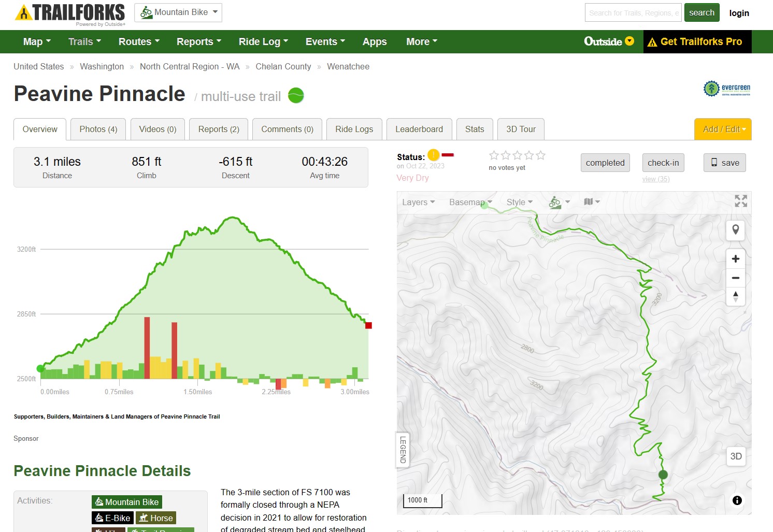View the 35 check-ins link
The width and height of the screenshot is (773, 532).
656,179
